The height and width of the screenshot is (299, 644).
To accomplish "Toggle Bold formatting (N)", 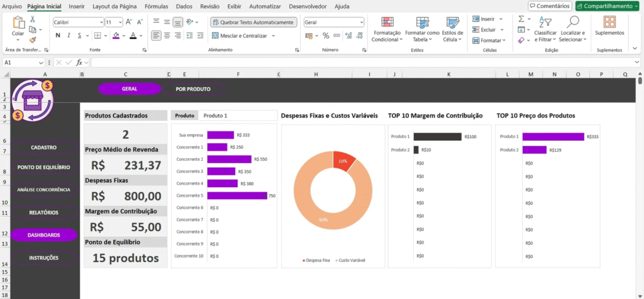I will coord(58,35).
